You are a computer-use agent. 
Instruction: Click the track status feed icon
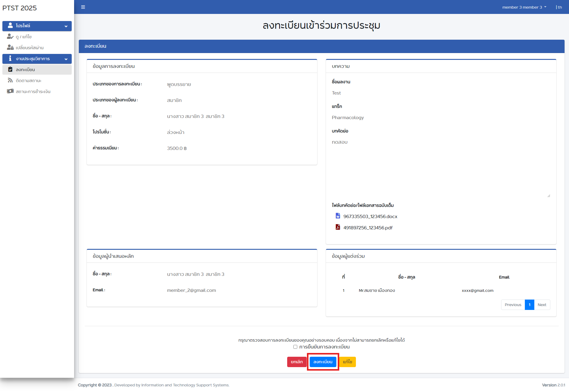click(10, 80)
